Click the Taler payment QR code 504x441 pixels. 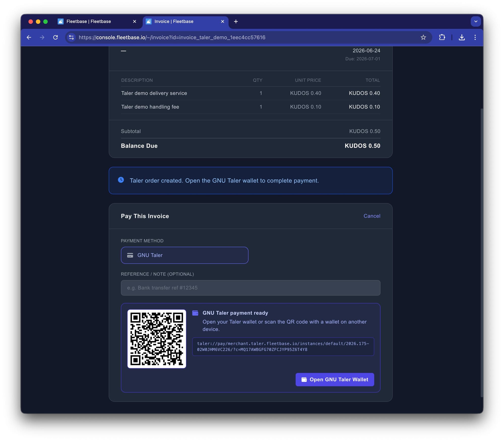[157, 339]
